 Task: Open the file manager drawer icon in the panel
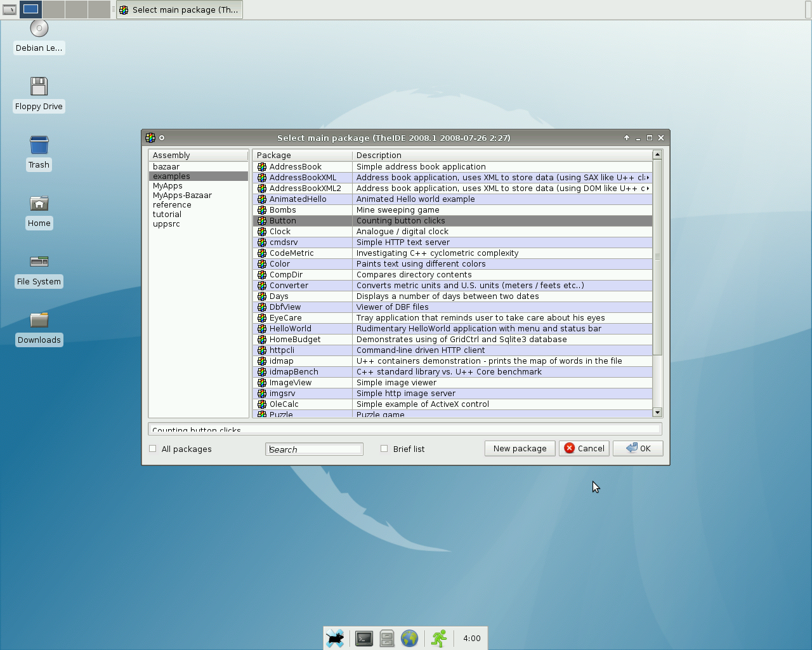point(386,639)
